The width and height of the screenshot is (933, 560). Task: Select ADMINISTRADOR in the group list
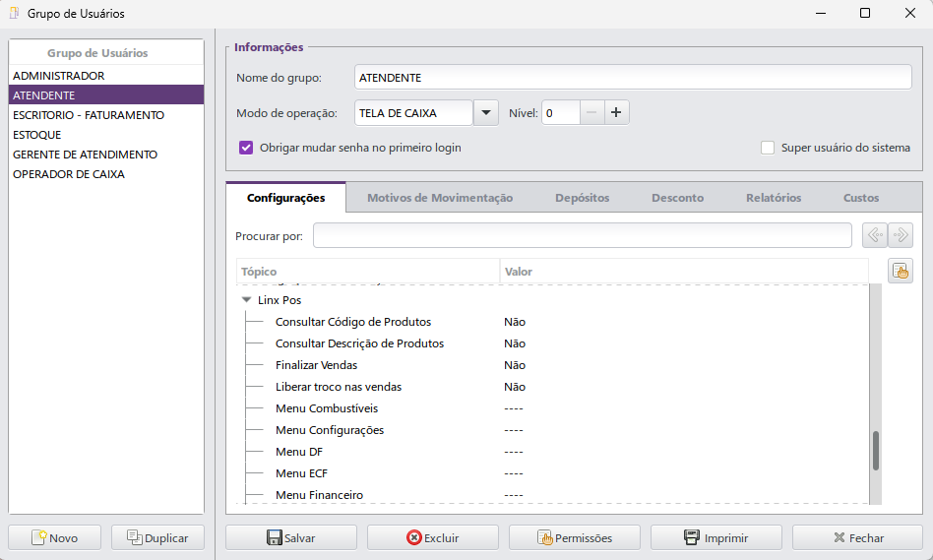(x=106, y=76)
